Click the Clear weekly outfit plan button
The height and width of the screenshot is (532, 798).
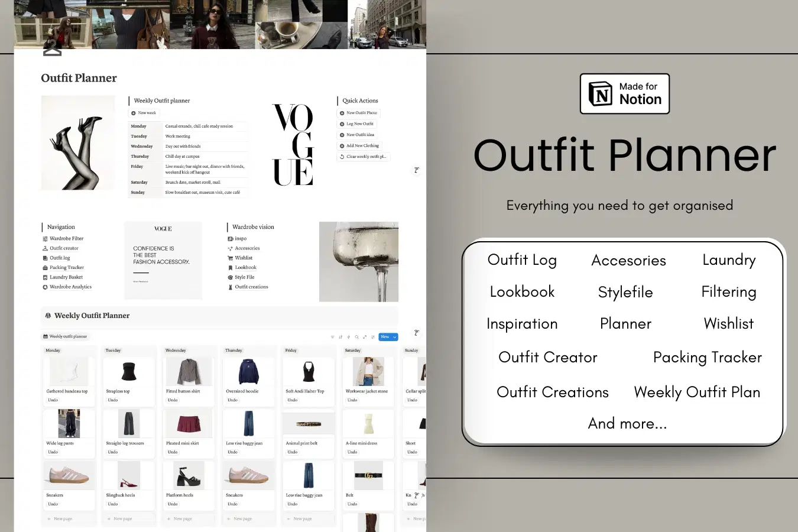click(363, 157)
